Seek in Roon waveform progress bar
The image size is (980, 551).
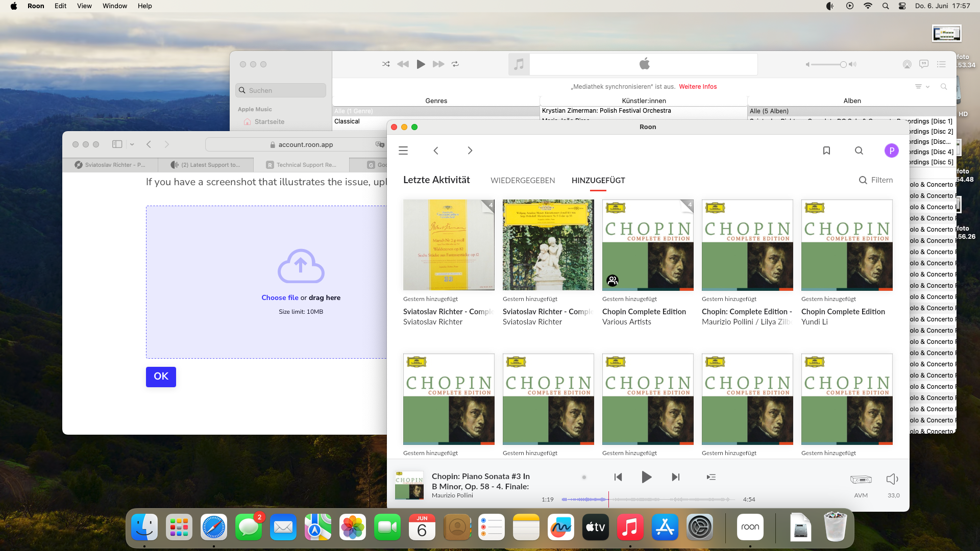pos(648,499)
